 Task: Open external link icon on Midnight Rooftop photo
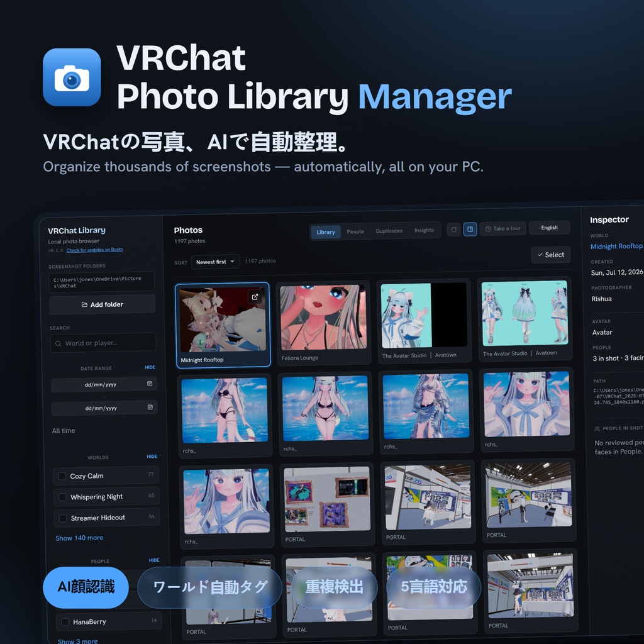click(255, 297)
